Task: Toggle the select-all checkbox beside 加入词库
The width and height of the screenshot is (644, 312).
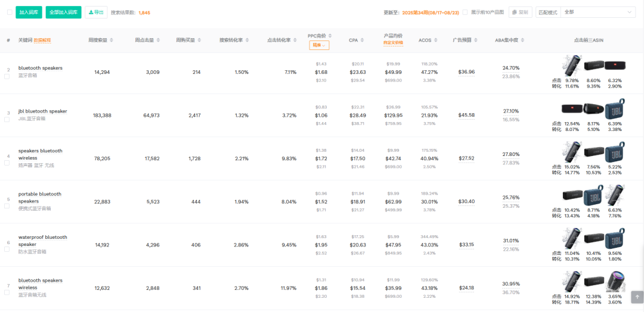Action: pyautogui.click(x=10, y=12)
